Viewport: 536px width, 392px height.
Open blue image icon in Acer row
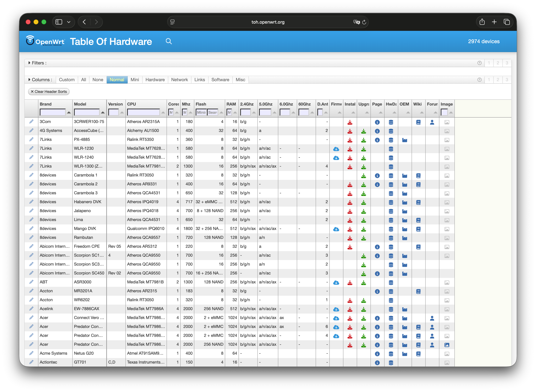coord(447,345)
